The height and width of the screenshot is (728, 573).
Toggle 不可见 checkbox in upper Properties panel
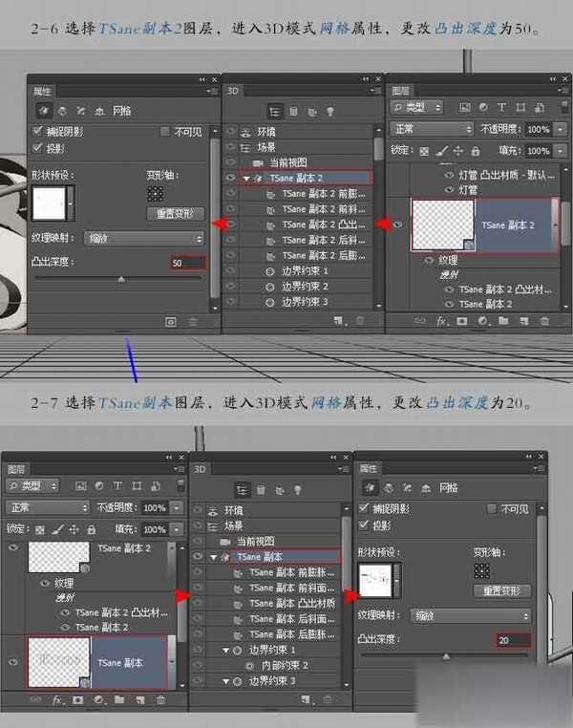pyautogui.click(x=165, y=131)
